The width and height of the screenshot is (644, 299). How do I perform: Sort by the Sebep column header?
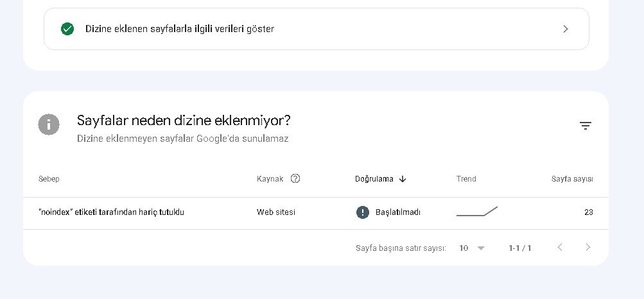tap(49, 179)
